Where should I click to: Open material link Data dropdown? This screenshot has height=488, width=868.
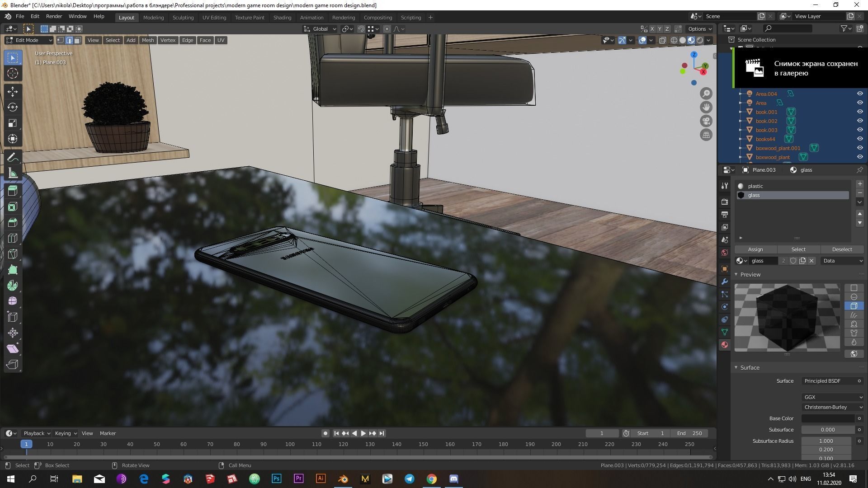pos(842,261)
